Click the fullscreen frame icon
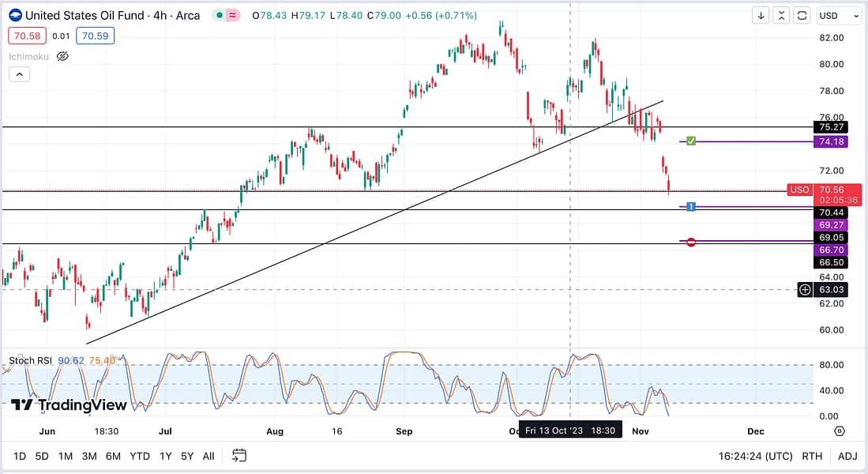The image size is (868, 474). coord(802,15)
